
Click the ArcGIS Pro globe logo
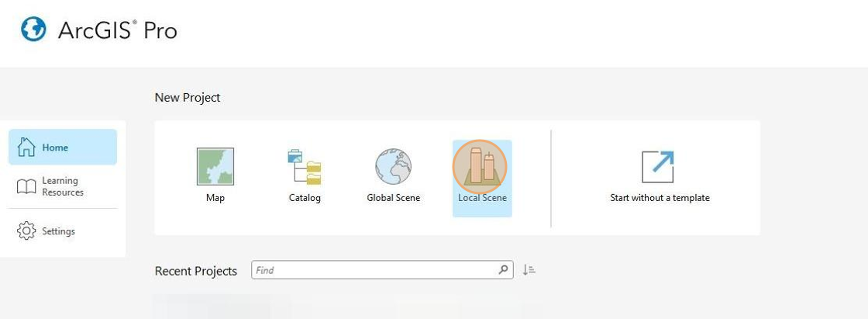pos(34,29)
